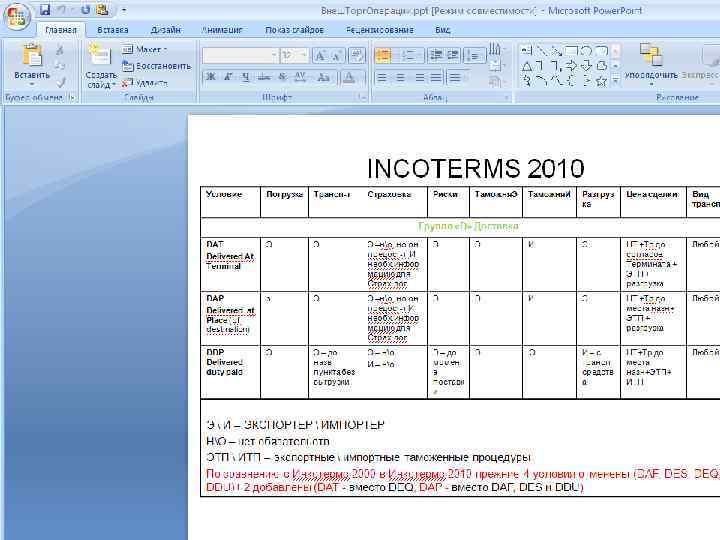Select the right block arrow shape
720x540 pixels.
[572, 66]
